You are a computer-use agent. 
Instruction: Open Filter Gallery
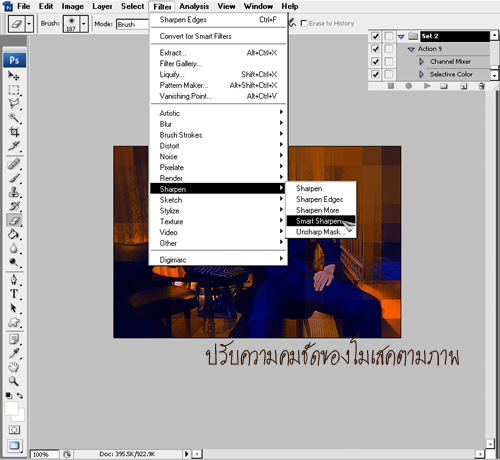click(219, 63)
